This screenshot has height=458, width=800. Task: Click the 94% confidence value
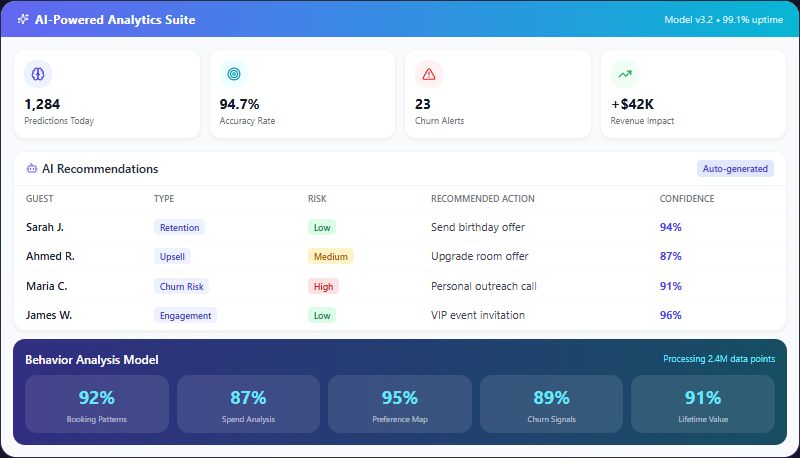[670, 227]
